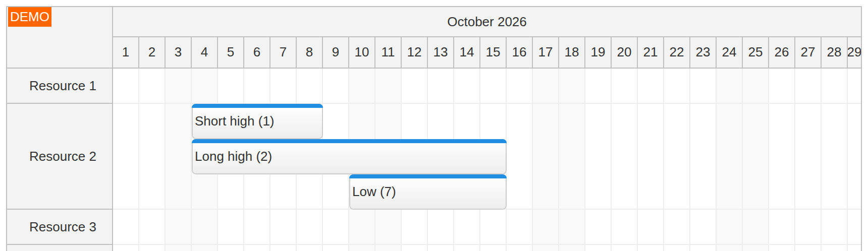Viewport: 868px width, 251px height.
Task: Click day 4 column header
Action: coord(204,52)
